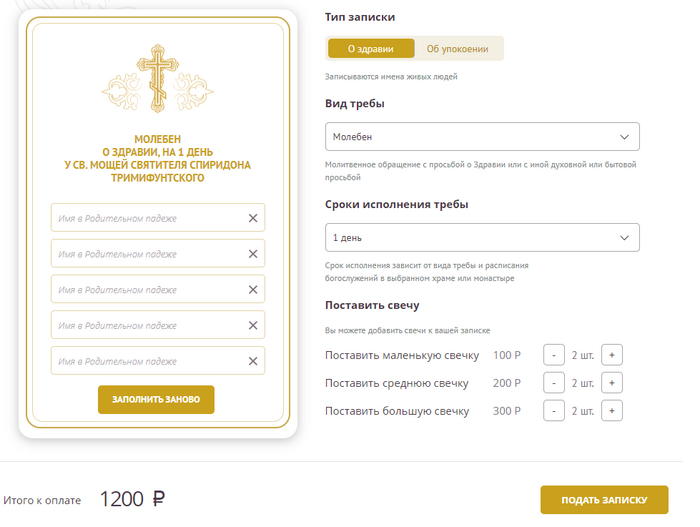Screen dimensions: 700x527
Task: Increase medium candle quantity with plus
Action: pos(613,383)
